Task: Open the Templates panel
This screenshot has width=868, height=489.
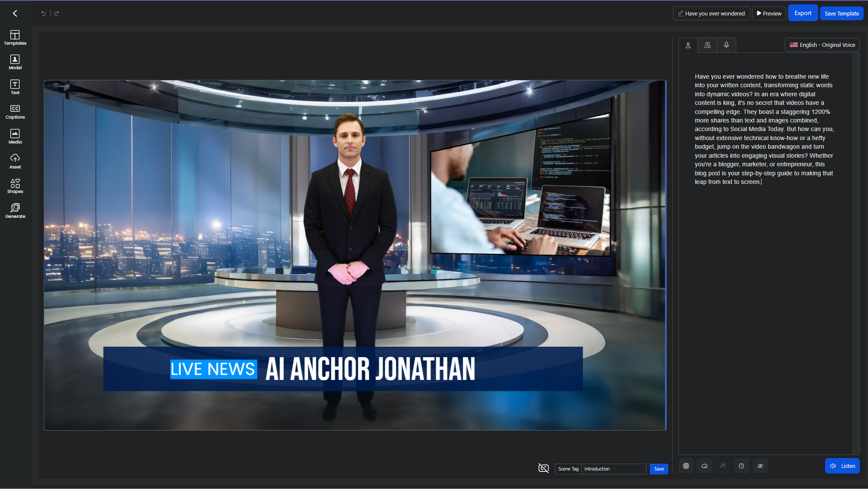Action: (15, 37)
